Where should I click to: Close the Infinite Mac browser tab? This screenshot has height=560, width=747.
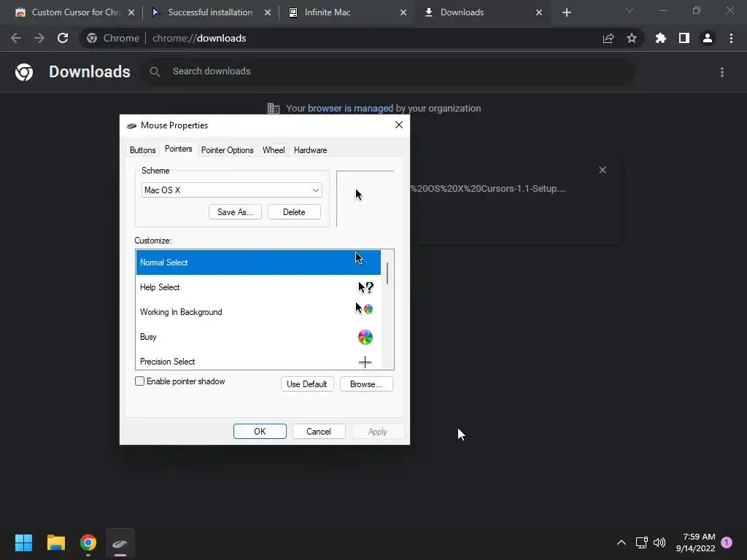(x=403, y=12)
